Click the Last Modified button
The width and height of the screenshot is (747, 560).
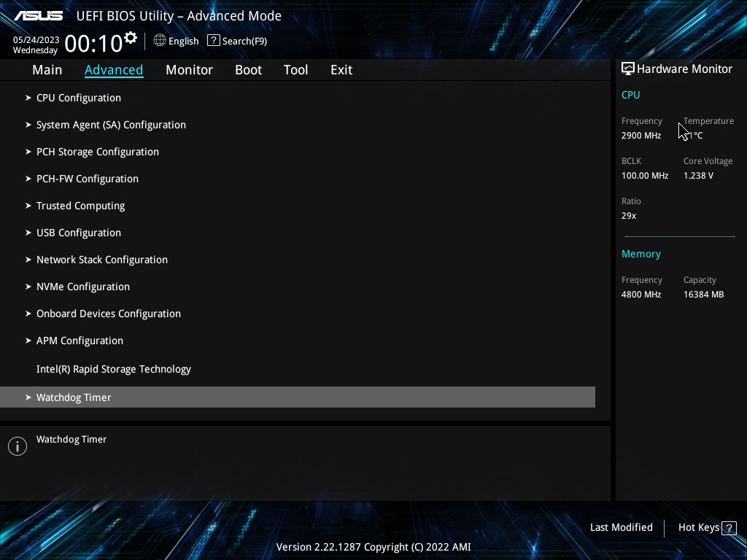tap(622, 527)
